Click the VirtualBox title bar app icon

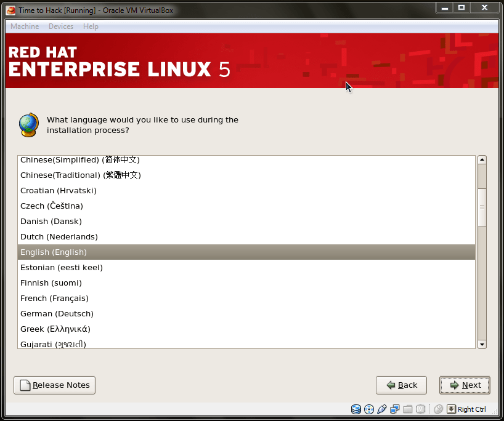pyautogui.click(x=11, y=10)
